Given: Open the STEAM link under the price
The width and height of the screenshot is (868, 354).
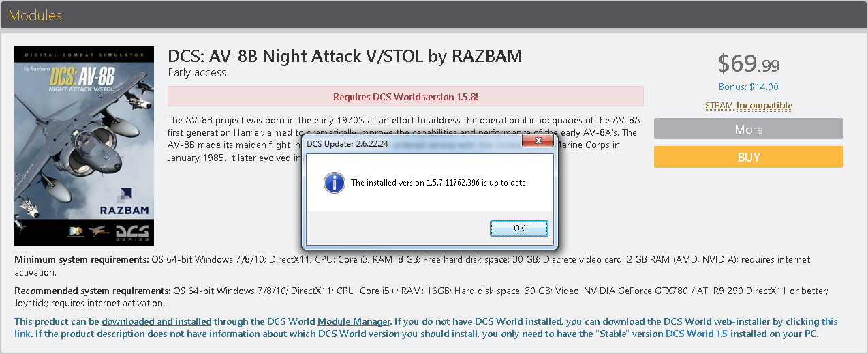Looking at the screenshot, I should pos(719,106).
